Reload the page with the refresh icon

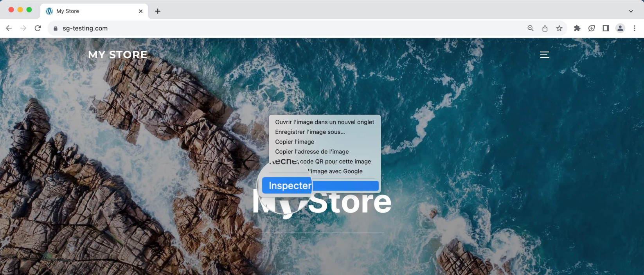pos(38,28)
